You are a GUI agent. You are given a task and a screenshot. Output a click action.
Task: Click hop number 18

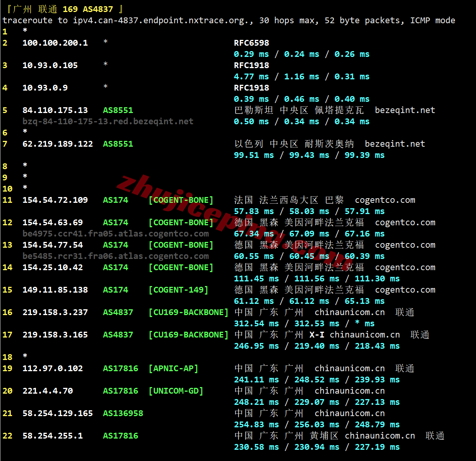7,357
